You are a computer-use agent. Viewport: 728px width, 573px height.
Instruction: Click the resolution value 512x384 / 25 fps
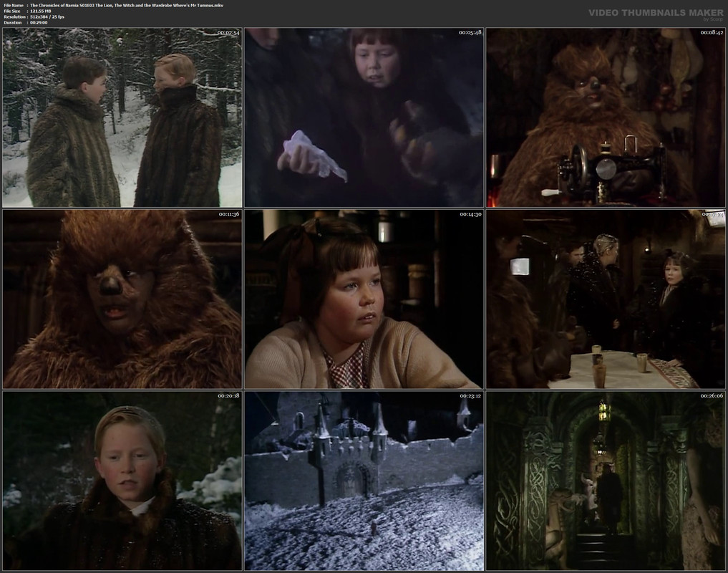tap(47, 16)
